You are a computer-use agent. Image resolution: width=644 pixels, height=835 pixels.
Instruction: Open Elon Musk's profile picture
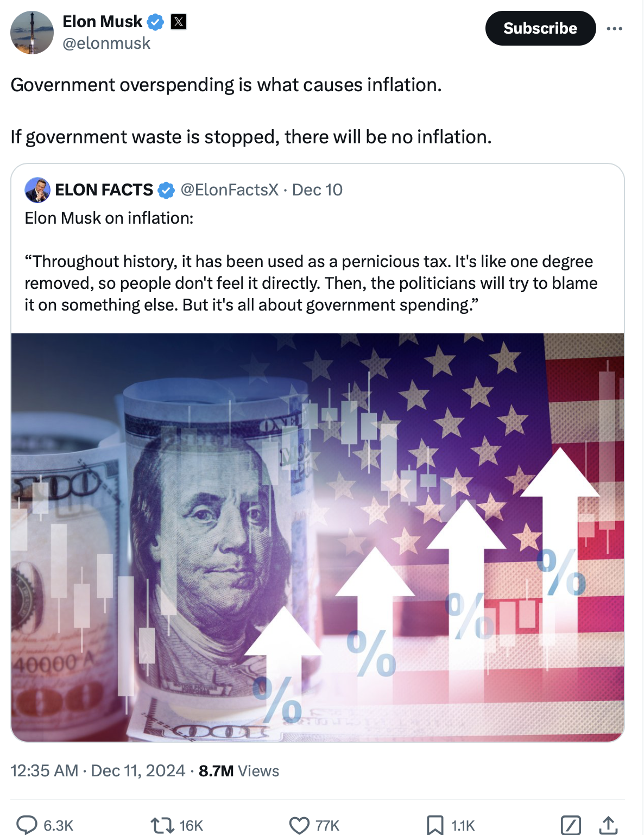tap(32, 33)
